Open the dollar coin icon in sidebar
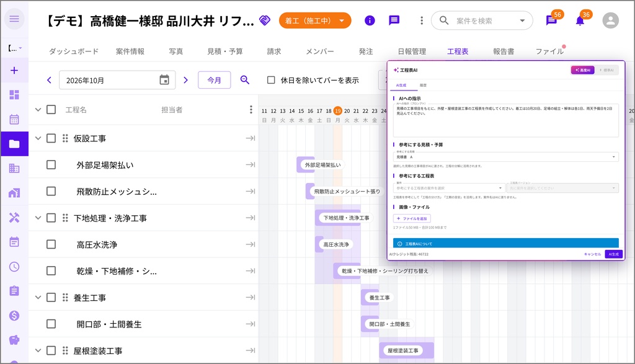Viewport: 635px width, 364px height. 14,316
